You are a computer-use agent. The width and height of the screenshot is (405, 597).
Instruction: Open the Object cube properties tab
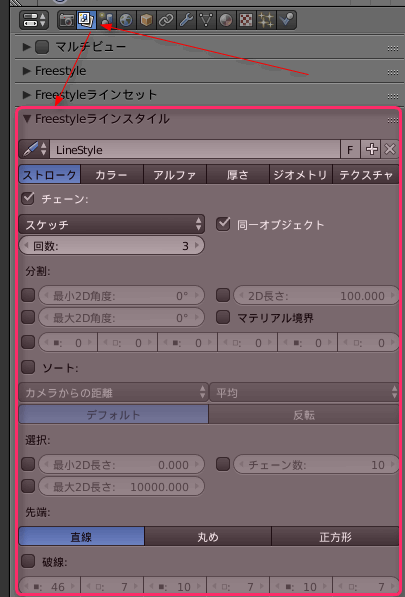146,20
